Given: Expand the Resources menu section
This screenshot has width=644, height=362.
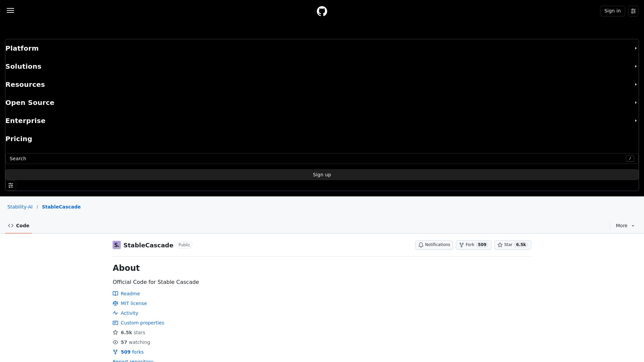Looking at the screenshot, I should coord(322,84).
